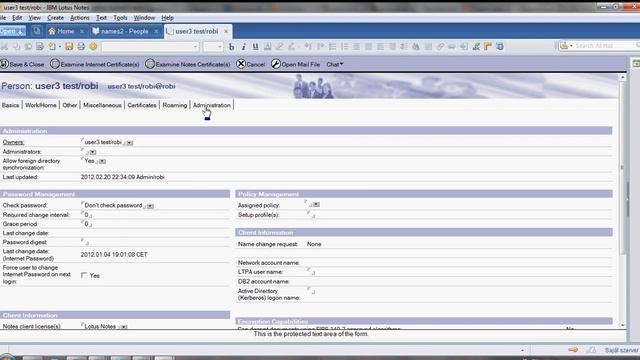Screen dimensions: 640x360
Task: Open the Assigned policy dropdown arrow
Action: 316,204
